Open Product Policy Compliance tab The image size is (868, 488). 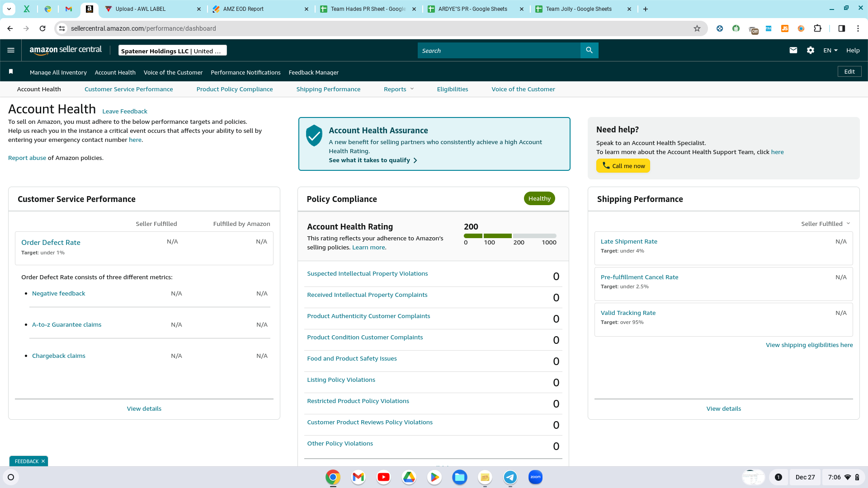[x=235, y=89]
